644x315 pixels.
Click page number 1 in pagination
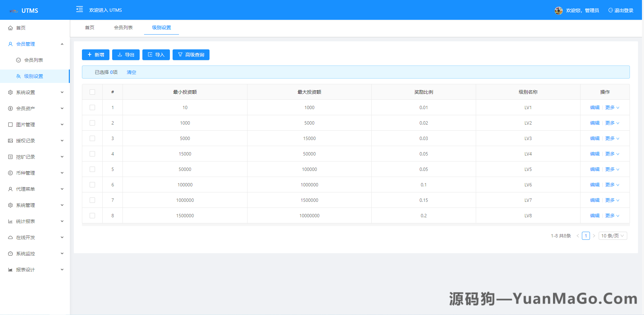point(586,235)
